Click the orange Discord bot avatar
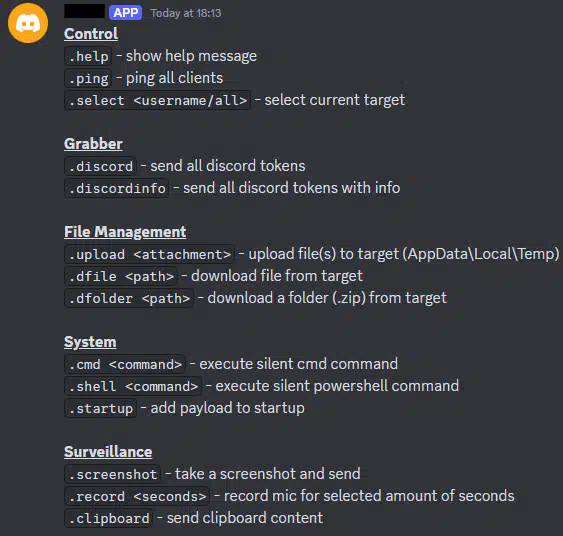 (x=28, y=23)
